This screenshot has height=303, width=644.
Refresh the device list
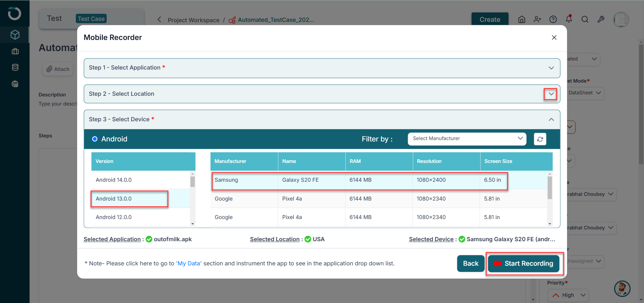click(540, 139)
